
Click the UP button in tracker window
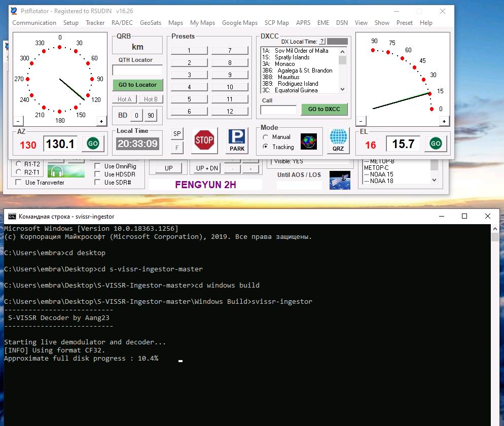169,168
